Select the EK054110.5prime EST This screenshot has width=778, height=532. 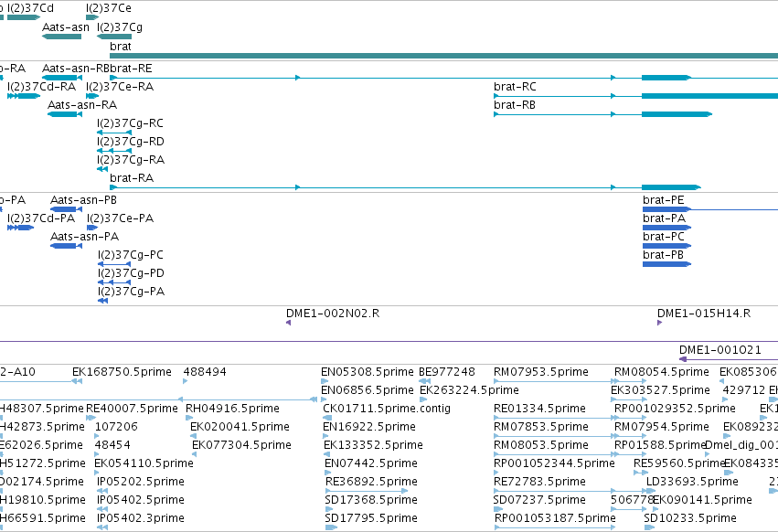144,464
